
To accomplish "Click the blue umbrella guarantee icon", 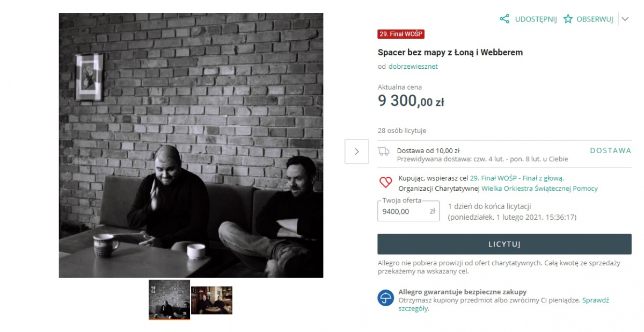I will click(385, 298).
